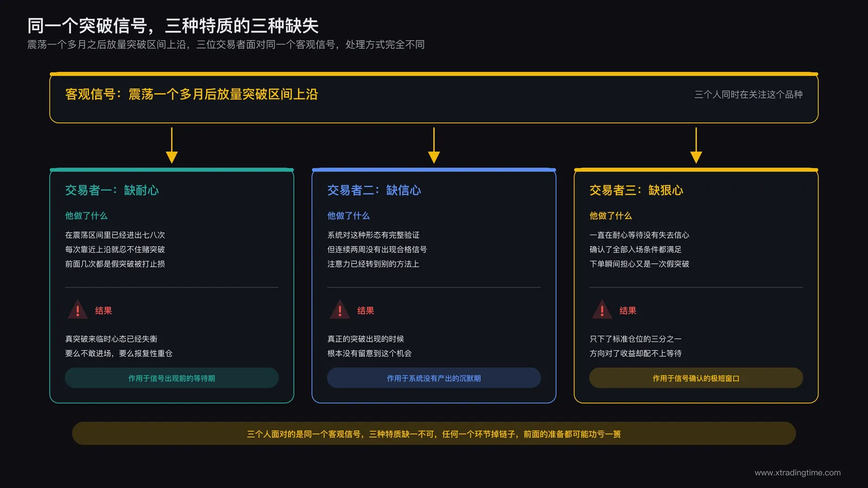This screenshot has width=868, height=488.
Task: Click the pill 作用于信号出现前的等待期
Action: 171,378
